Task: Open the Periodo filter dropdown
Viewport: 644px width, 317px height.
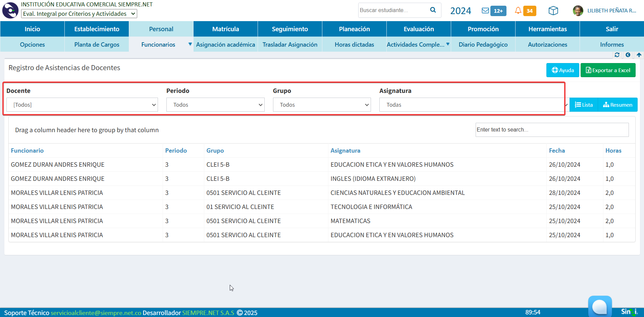Action: (x=215, y=105)
